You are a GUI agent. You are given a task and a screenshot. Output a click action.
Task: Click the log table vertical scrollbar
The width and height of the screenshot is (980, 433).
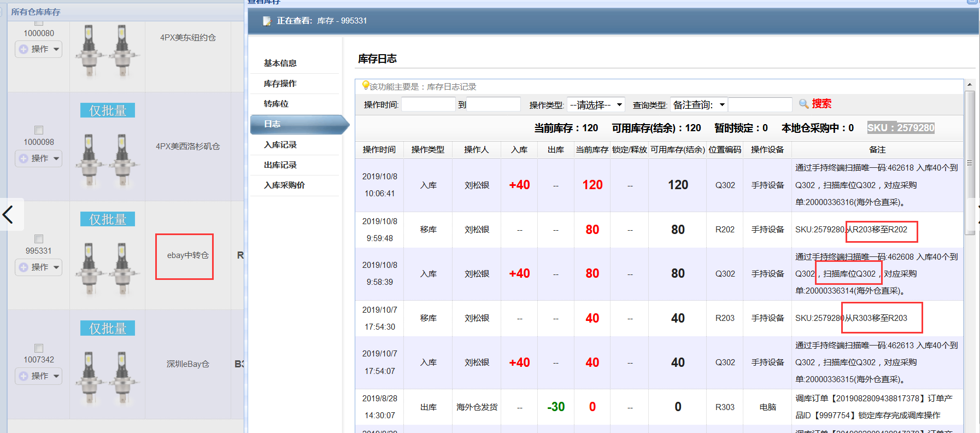970,162
